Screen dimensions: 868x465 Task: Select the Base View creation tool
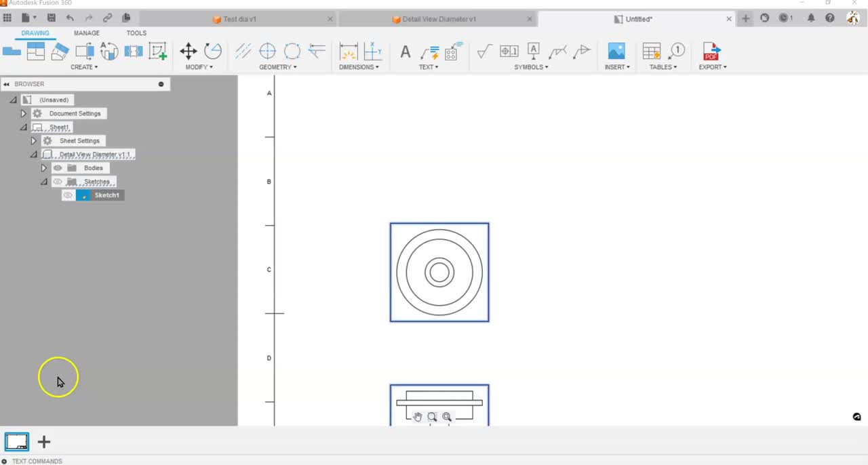click(11, 49)
